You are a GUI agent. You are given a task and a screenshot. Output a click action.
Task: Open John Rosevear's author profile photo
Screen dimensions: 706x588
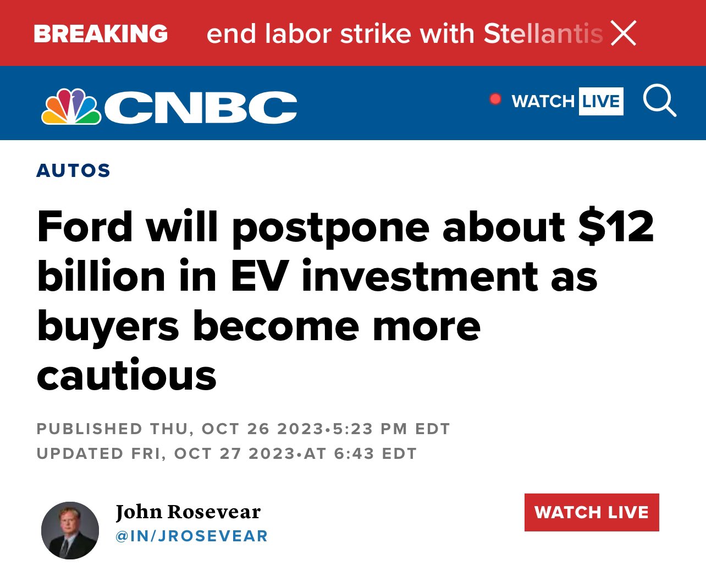point(70,530)
